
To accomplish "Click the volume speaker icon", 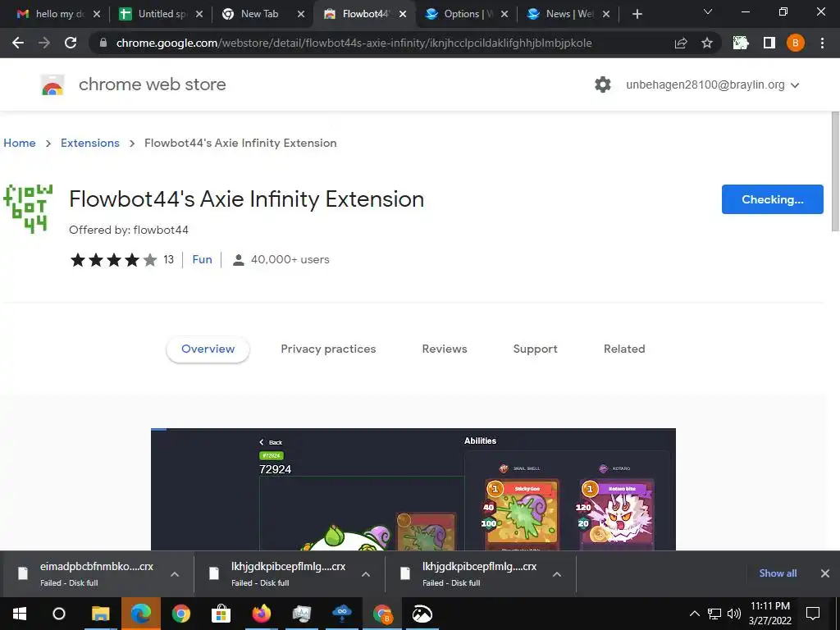I will pyautogui.click(x=734, y=614).
